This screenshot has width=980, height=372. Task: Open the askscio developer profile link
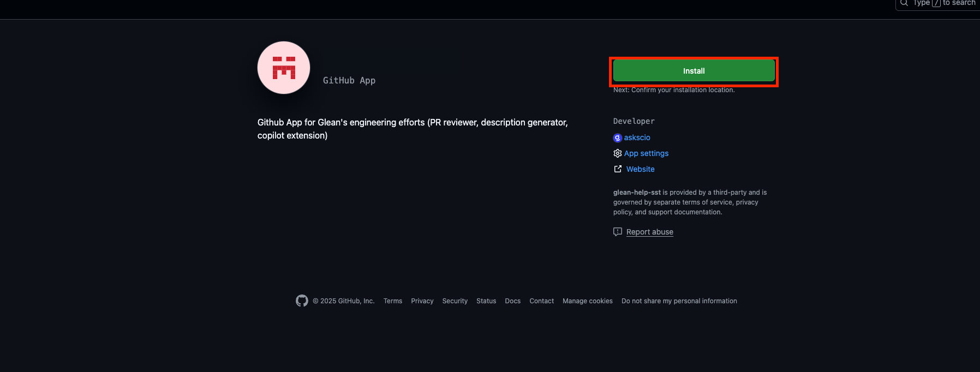[637, 138]
